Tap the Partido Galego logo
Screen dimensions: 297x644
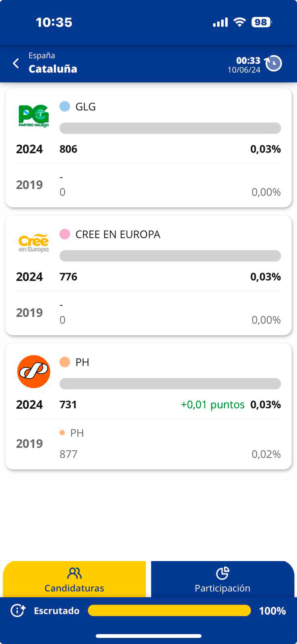[34, 116]
